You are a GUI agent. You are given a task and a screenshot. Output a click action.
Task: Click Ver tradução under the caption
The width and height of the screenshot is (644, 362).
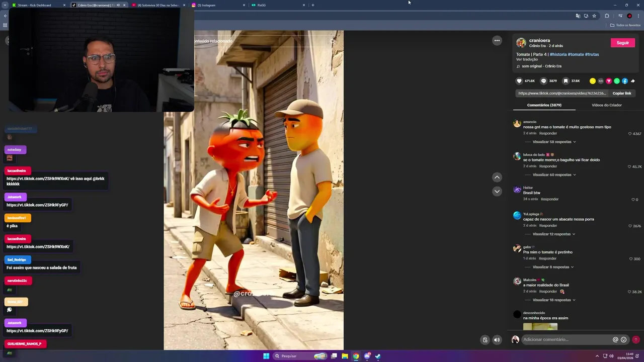click(527, 59)
